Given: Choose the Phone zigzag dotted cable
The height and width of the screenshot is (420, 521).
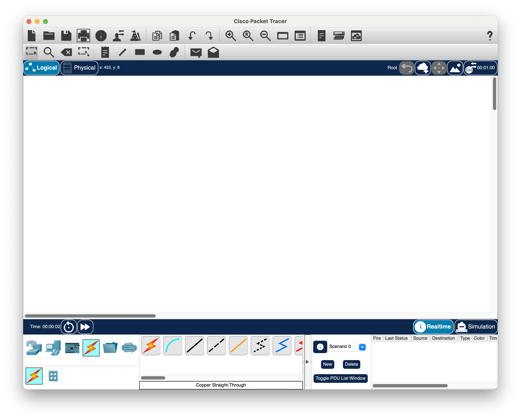Looking at the screenshot, I should (x=260, y=346).
